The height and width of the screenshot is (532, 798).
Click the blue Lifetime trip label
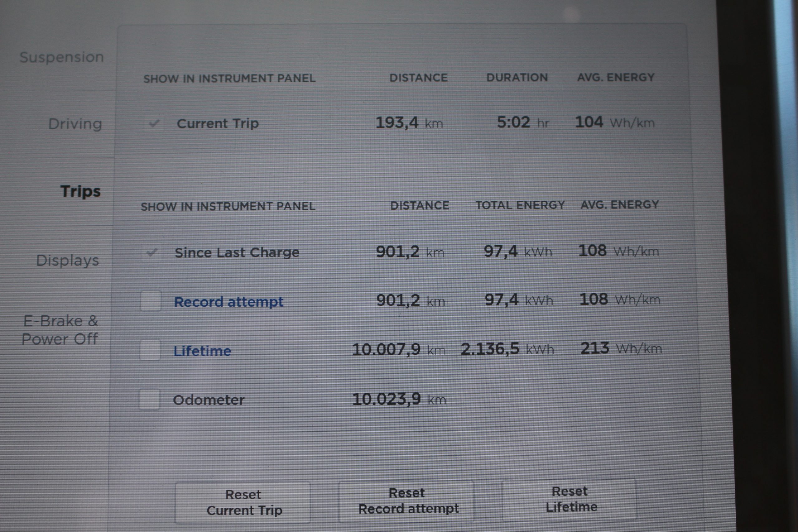pyautogui.click(x=202, y=351)
